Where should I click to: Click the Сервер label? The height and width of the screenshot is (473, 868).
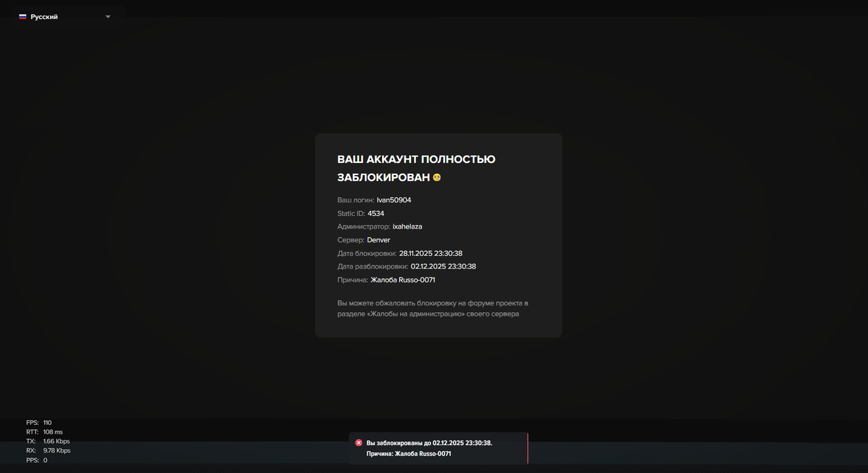coord(351,240)
